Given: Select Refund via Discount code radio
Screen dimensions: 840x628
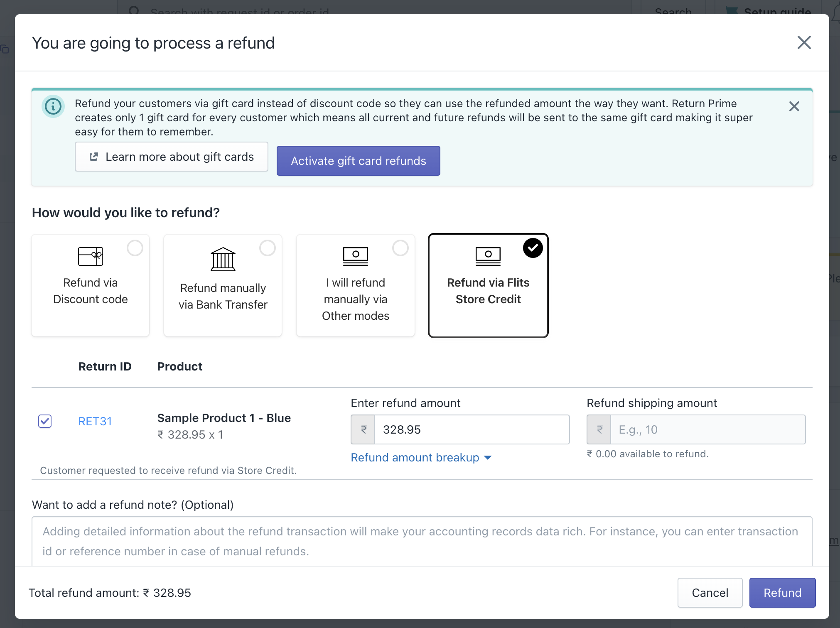Looking at the screenshot, I should point(135,248).
